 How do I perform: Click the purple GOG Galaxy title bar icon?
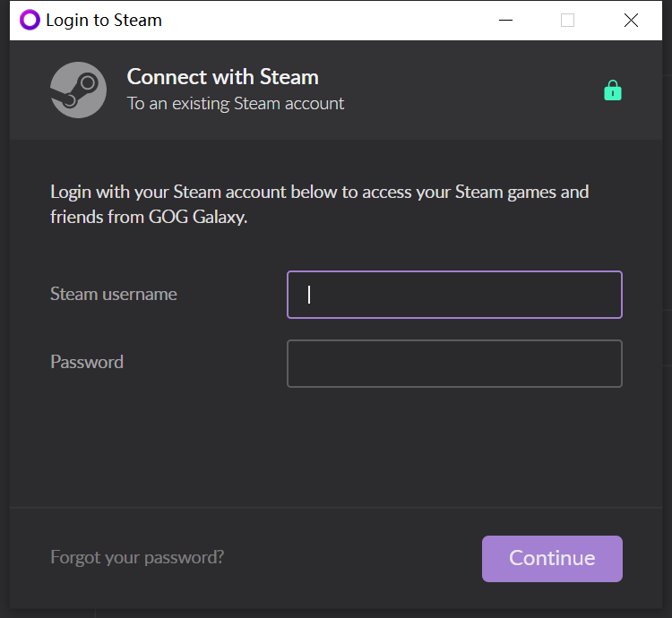click(x=30, y=20)
